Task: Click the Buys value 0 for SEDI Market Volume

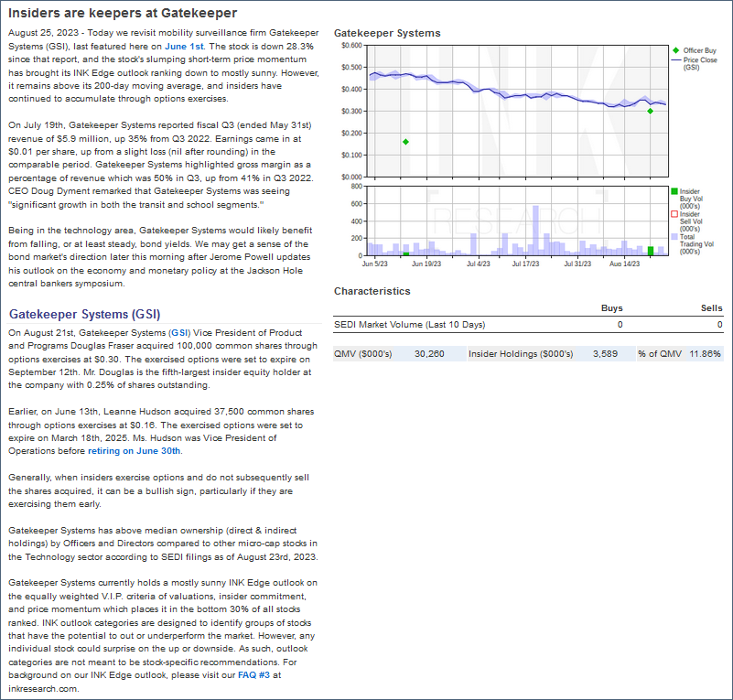Action: [x=620, y=325]
